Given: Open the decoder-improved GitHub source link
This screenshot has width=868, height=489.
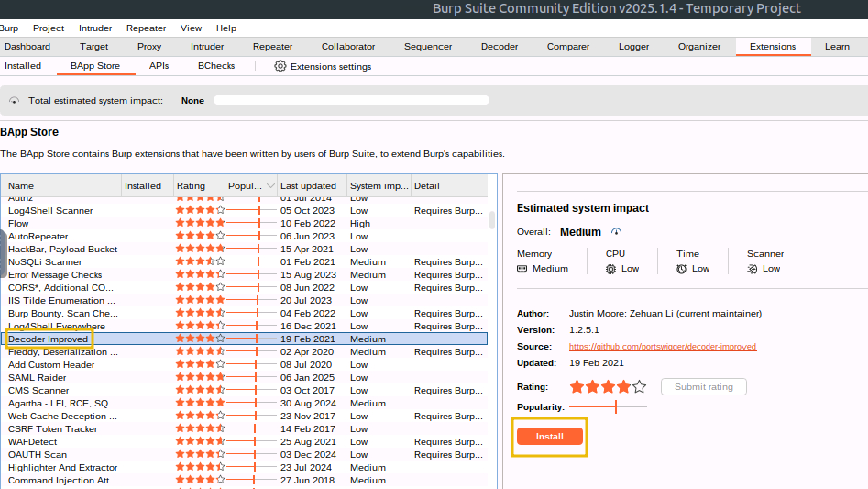Looking at the screenshot, I should tap(662, 346).
